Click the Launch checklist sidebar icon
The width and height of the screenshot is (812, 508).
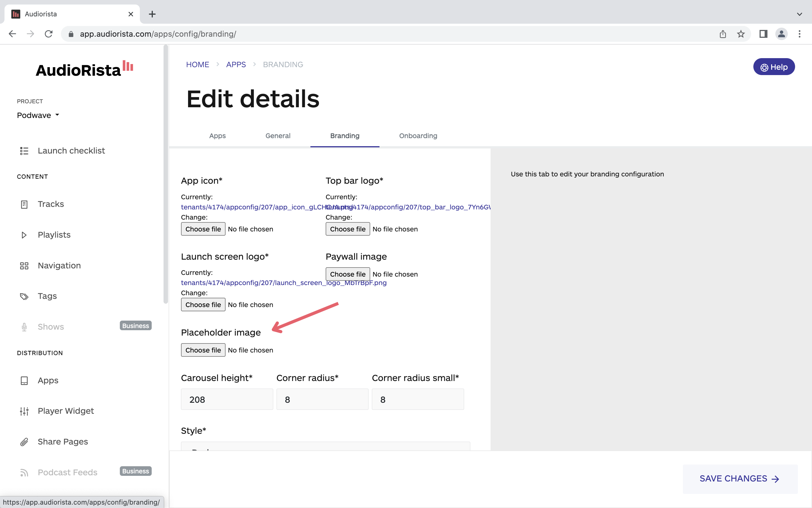click(24, 151)
